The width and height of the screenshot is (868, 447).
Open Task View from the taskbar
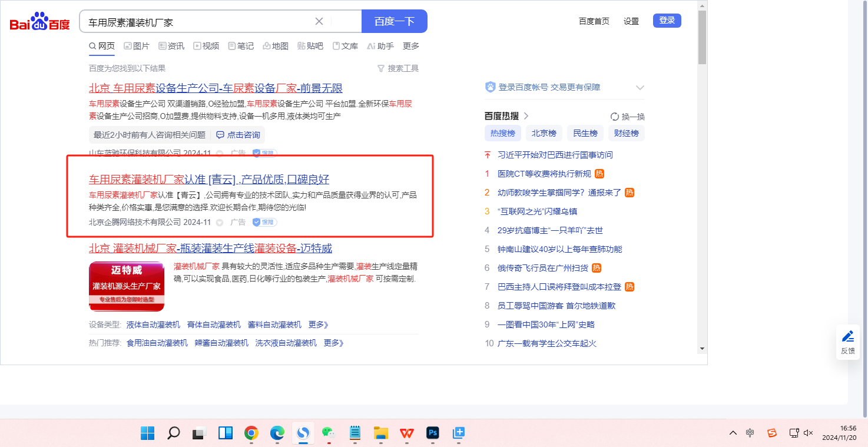[199, 433]
